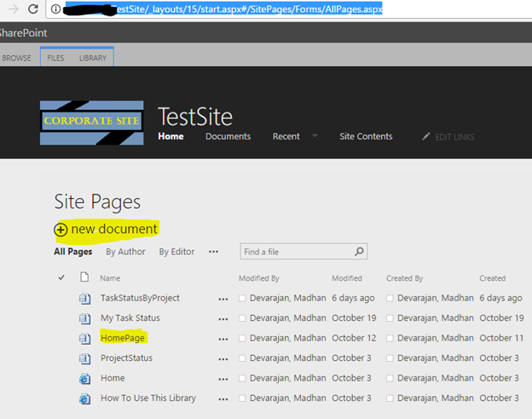The height and width of the screenshot is (419, 532).
Task: Click Devarajan, Madhan in Home row Created By
Action: [436, 378]
